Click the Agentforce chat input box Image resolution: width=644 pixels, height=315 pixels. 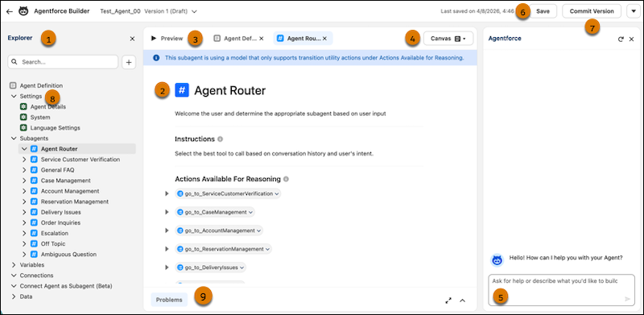(x=561, y=290)
